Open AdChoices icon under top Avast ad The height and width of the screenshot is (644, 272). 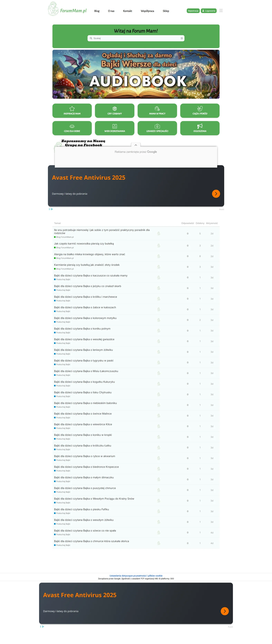[x=52, y=209]
